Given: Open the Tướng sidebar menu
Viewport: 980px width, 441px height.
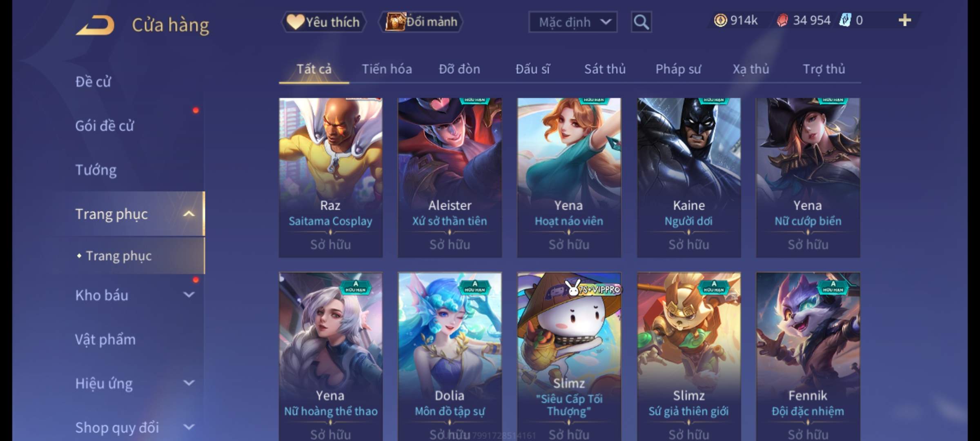Looking at the screenshot, I should point(96,170).
